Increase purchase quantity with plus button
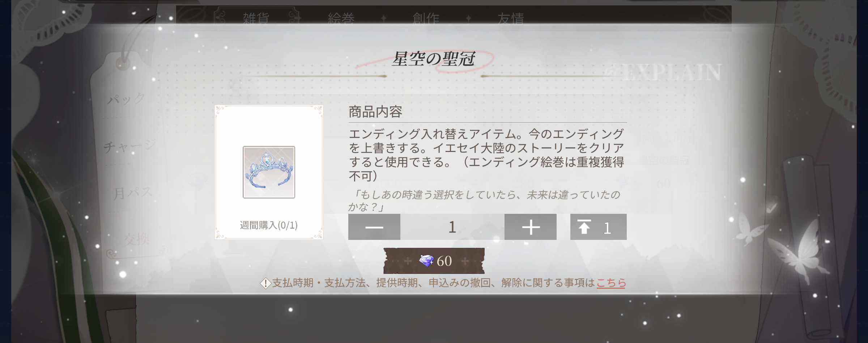 [531, 227]
